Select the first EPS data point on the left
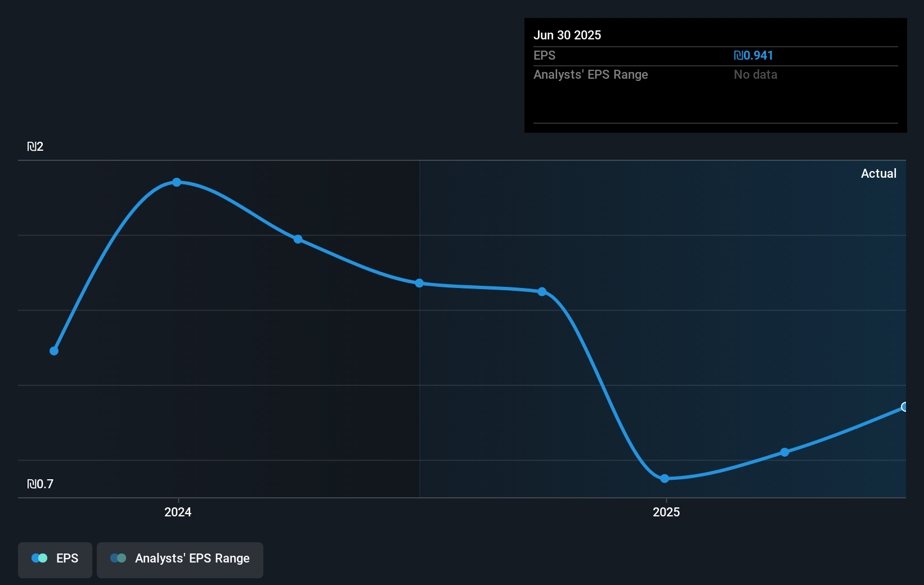This screenshot has height=585, width=924. pos(54,350)
